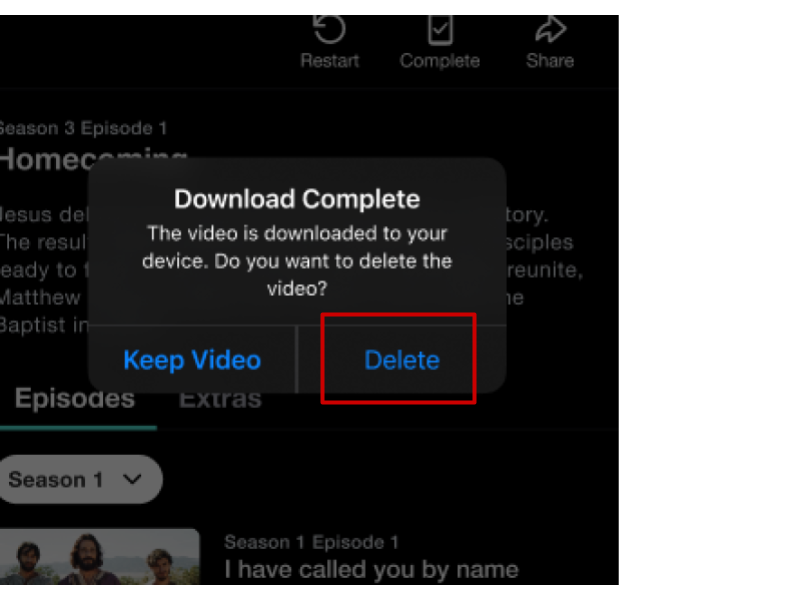Click the 'Season 1 Episode 1' label
The height and width of the screenshot is (600, 800).
[x=311, y=542]
